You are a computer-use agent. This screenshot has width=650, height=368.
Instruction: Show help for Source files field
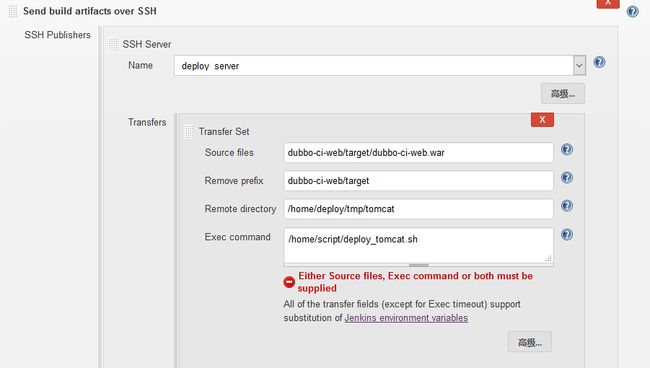pyautogui.click(x=567, y=149)
